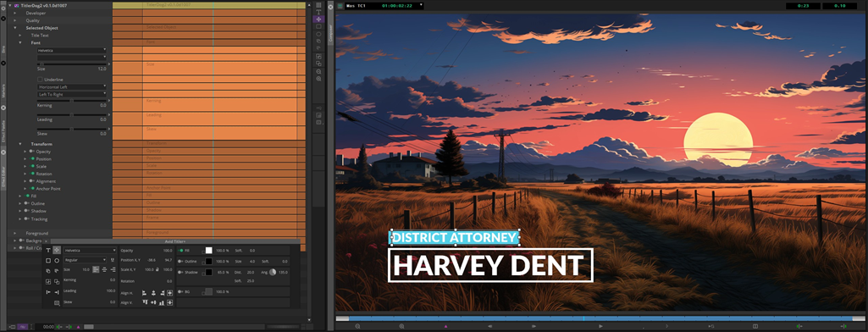Open the Regular font style dropdown
This screenshot has height=332, width=868.
click(x=85, y=260)
